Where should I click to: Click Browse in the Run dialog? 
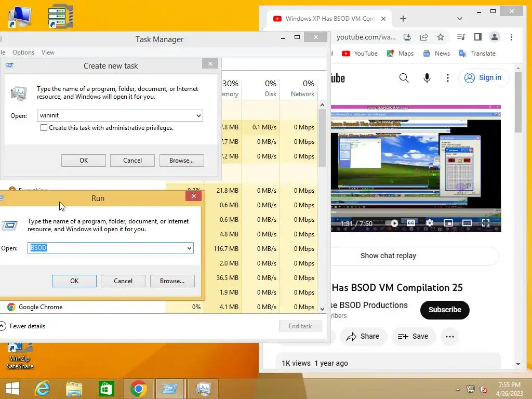click(172, 281)
